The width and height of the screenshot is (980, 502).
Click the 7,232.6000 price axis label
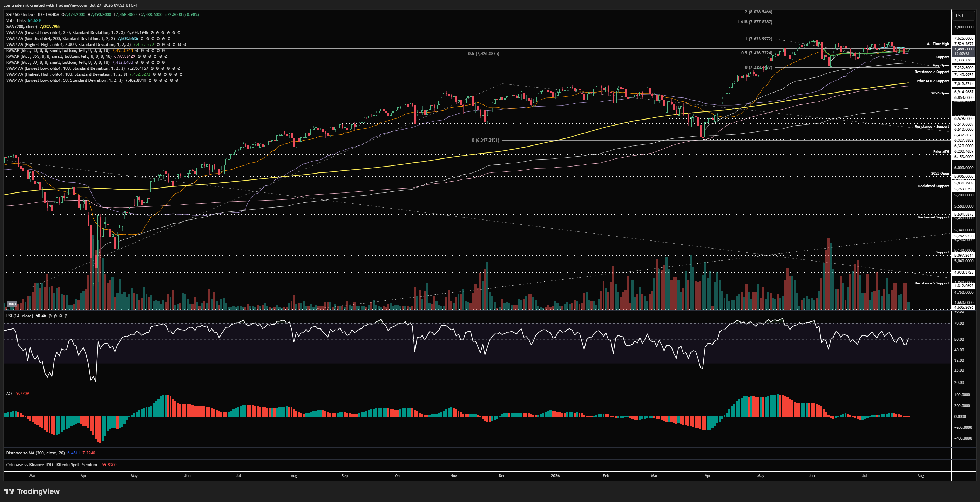(964, 68)
